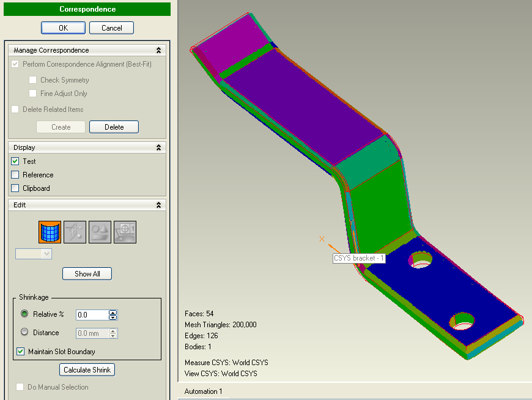Confirm with the OK button

[63, 27]
